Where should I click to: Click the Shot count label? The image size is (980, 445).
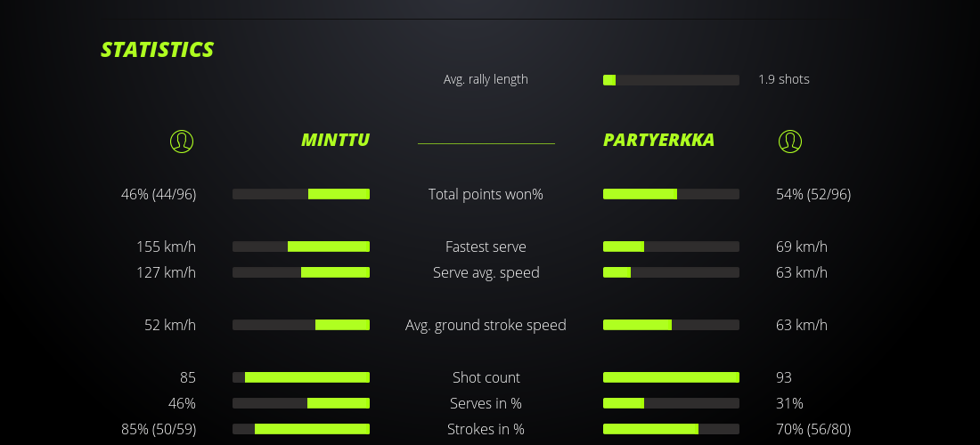tap(486, 377)
